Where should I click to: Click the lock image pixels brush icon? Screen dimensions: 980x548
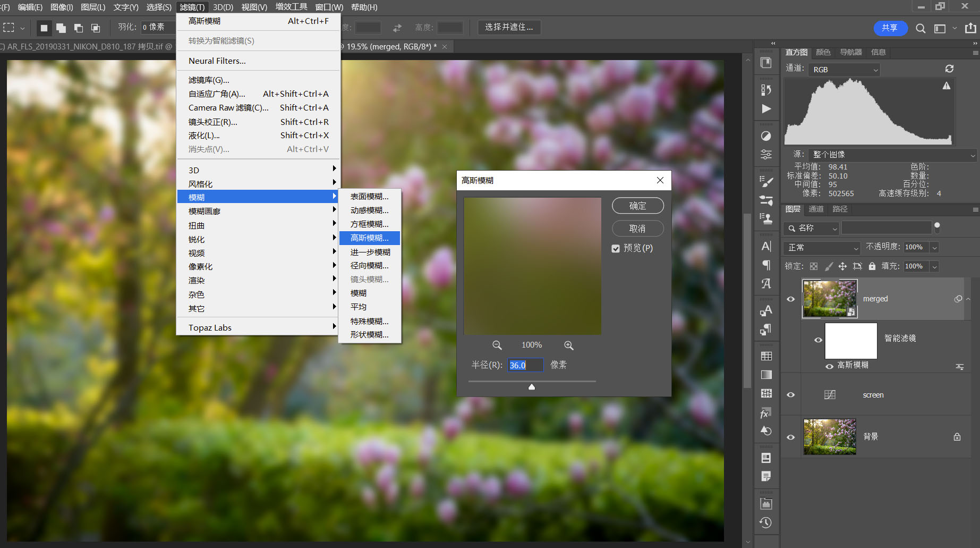829,266
